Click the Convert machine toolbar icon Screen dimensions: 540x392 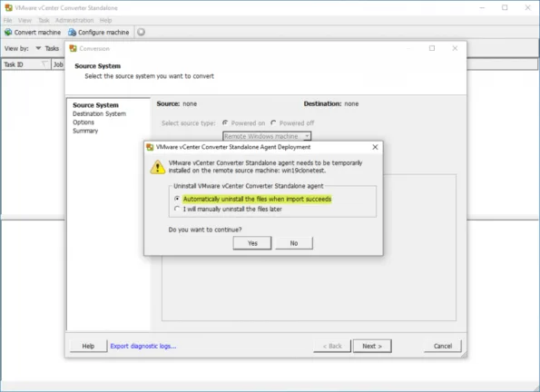(x=8, y=32)
